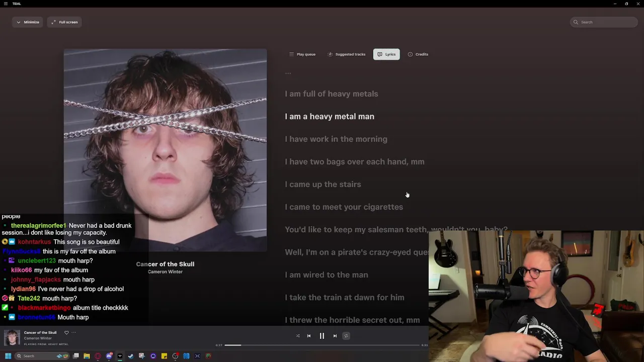Click the TIDAL search field

(x=604, y=22)
